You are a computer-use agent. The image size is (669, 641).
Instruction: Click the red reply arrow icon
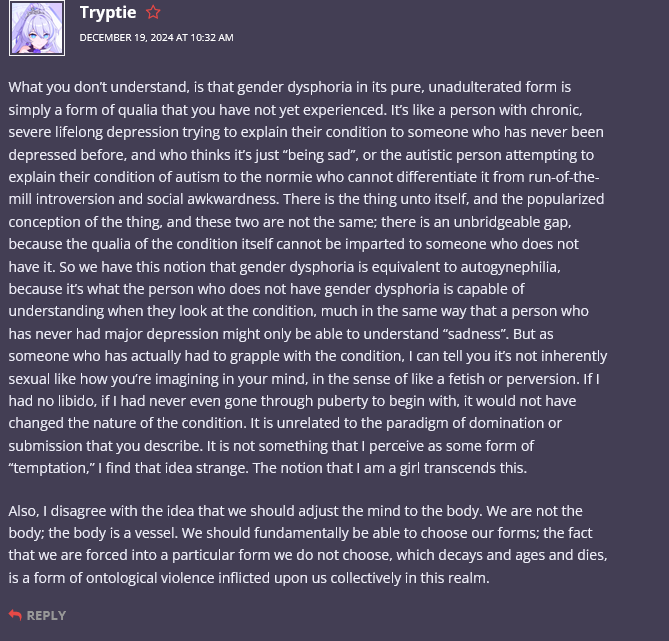pyautogui.click(x=14, y=615)
